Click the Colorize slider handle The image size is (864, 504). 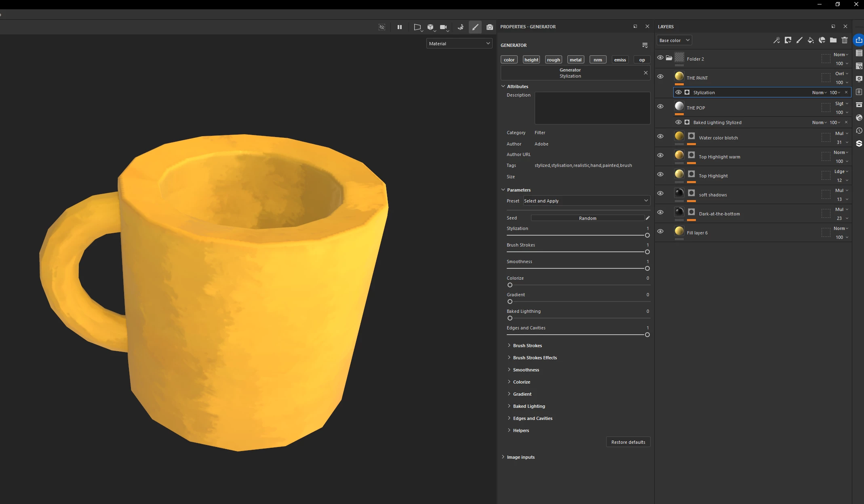pos(510,285)
